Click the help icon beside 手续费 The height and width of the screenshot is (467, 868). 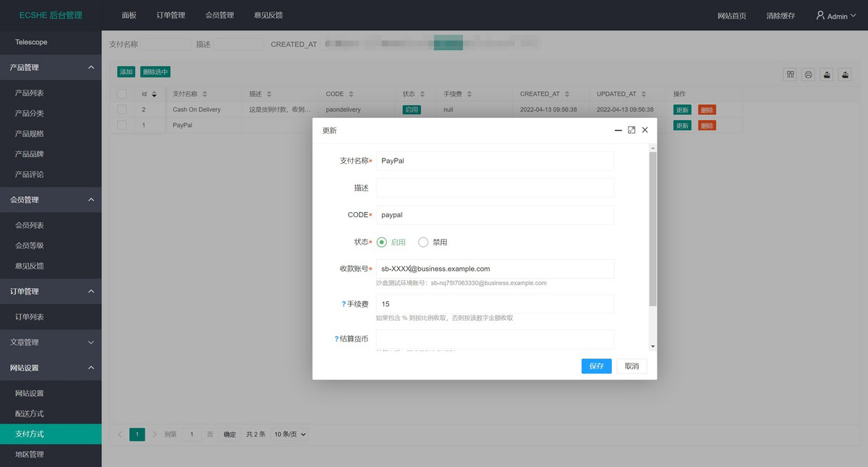[344, 304]
